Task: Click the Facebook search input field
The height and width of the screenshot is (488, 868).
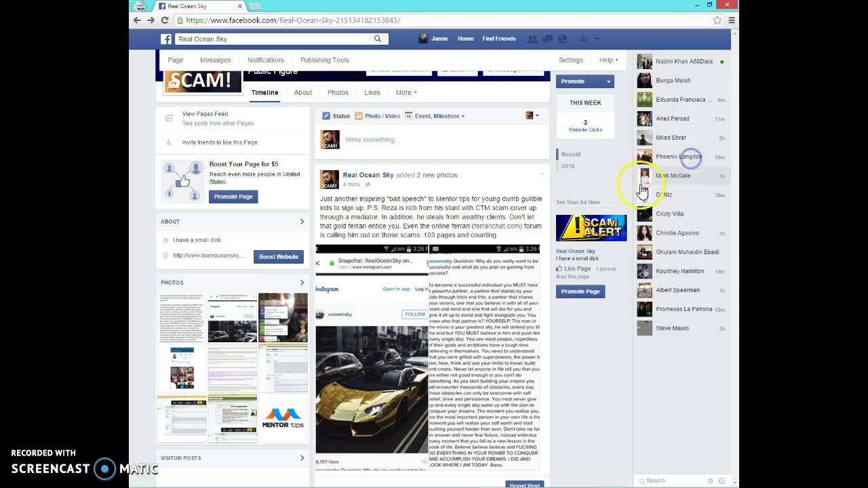Action: click(275, 39)
